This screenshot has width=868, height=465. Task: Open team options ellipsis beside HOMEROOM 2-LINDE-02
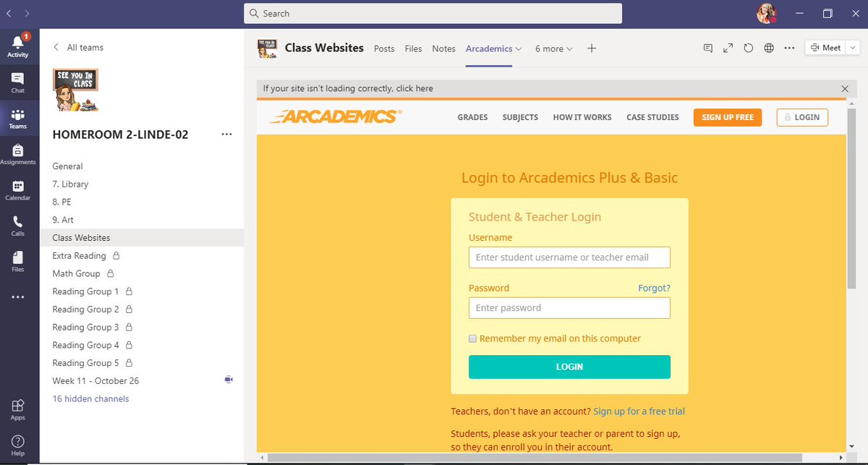tap(226, 135)
